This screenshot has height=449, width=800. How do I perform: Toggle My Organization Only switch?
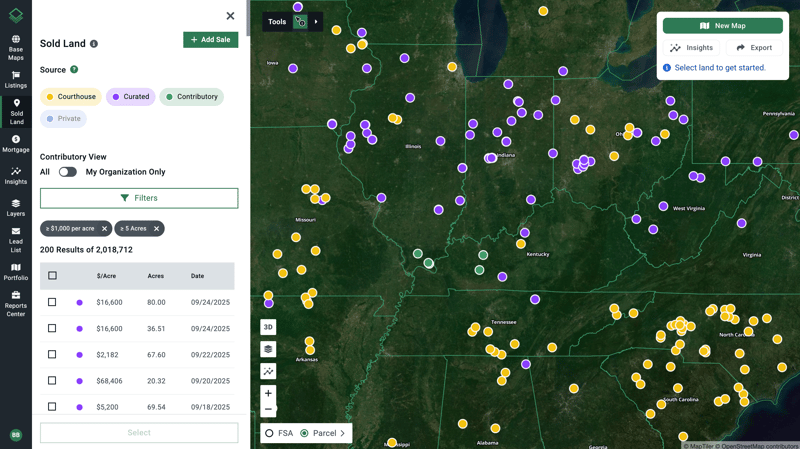[x=67, y=172]
